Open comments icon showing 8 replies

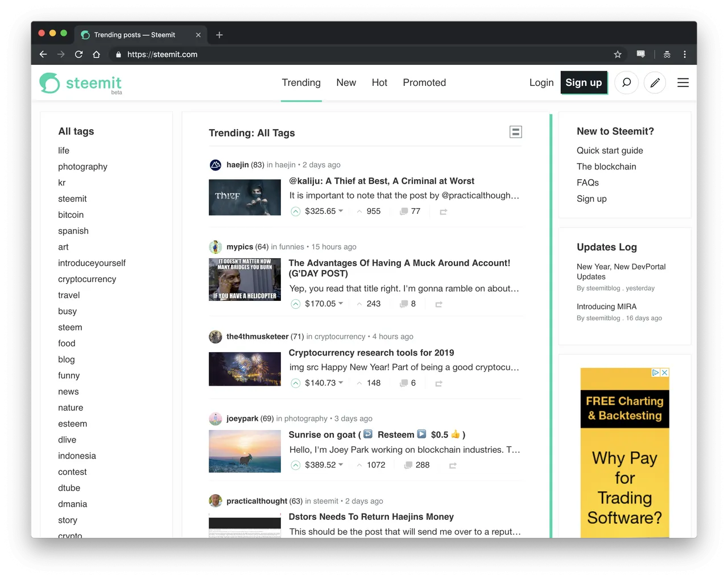click(x=403, y=304)
